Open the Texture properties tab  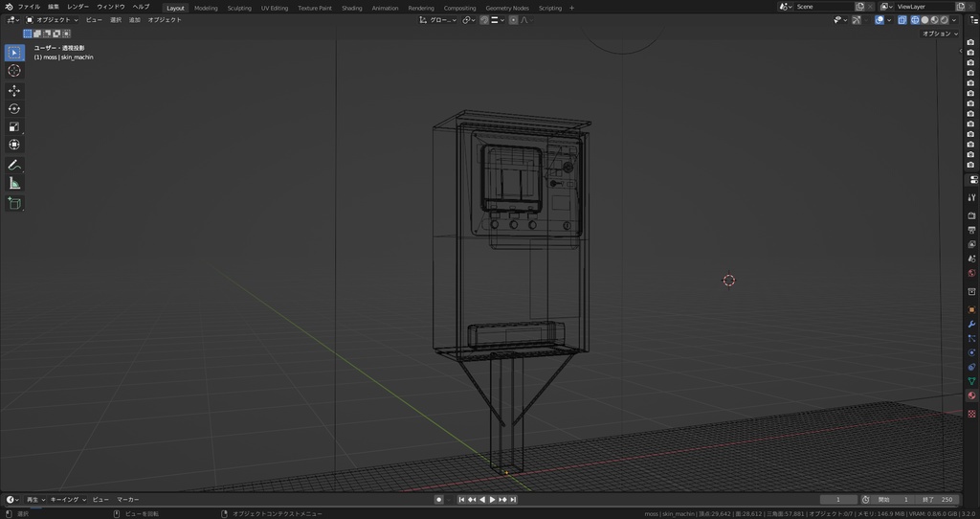point(971,414)
